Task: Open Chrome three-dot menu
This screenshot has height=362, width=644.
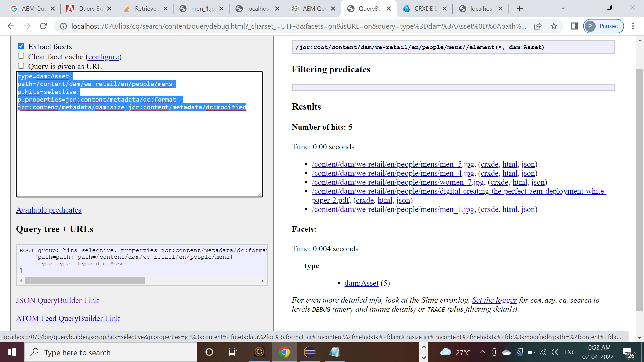Action: tap(633, 26)
